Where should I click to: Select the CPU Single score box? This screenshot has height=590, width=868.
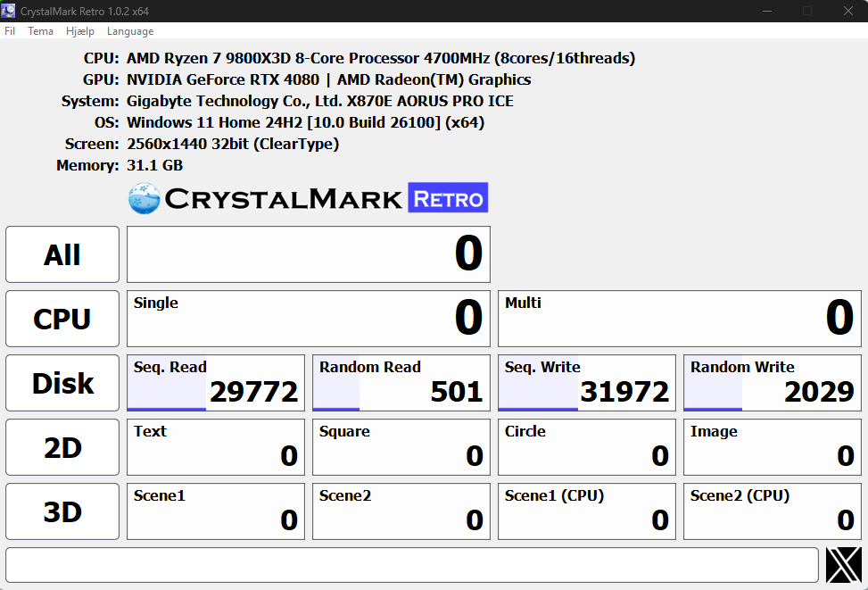click(x=309, y=319)
